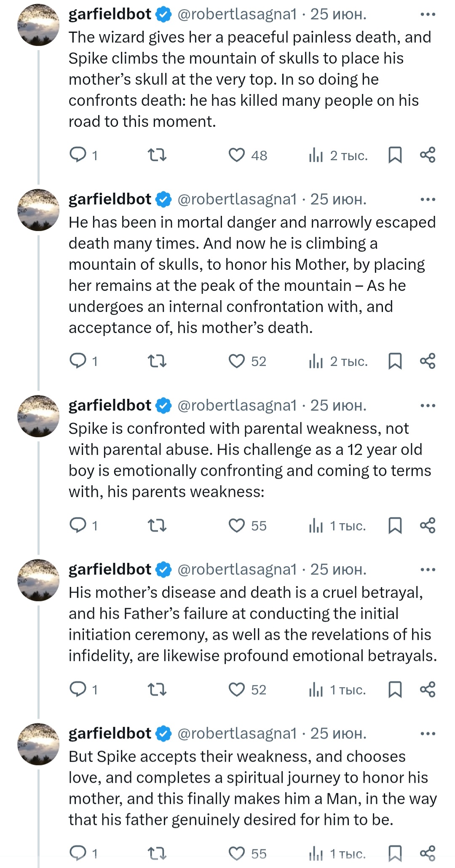This screenshot has height=868, width=455.
Task: Open the '25 июн.' timestamp on parental weakness tweet
Action: pos(338,406)
